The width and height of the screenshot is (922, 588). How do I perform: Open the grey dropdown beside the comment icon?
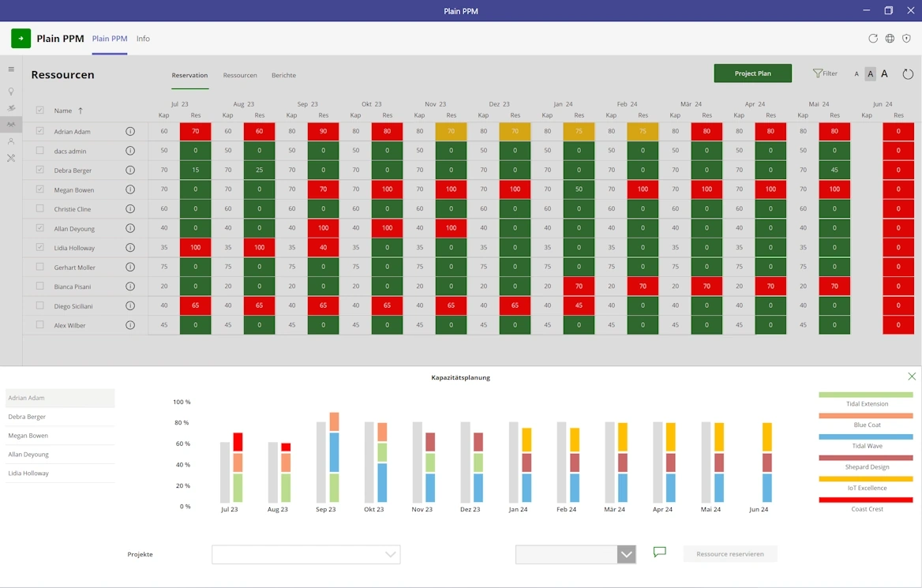point(626,555)
